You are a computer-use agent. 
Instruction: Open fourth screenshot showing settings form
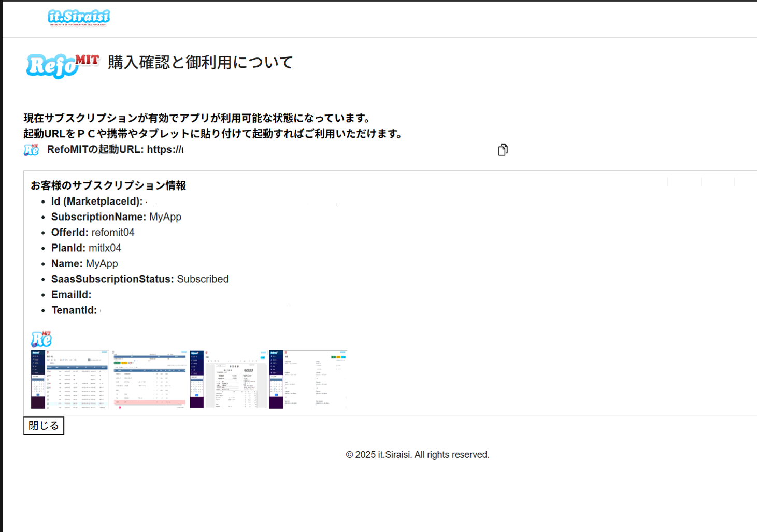coord(308,379)
